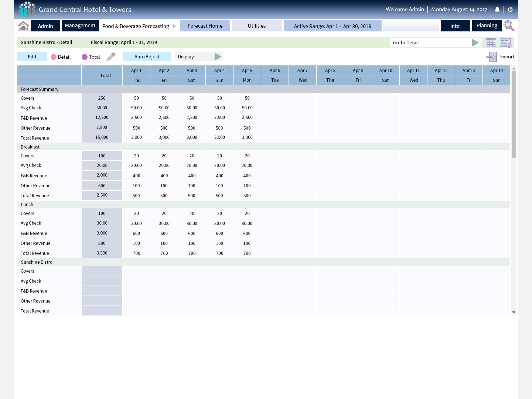Image resolution: width=532 pixels, height=399 pixels.
Task: Click the Edit button
Action: coord(32,57)
